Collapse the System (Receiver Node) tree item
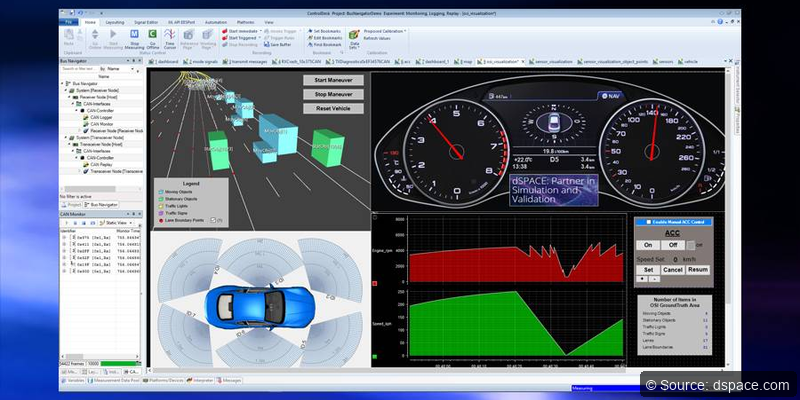800x400 pixels. tap(64, 88)
